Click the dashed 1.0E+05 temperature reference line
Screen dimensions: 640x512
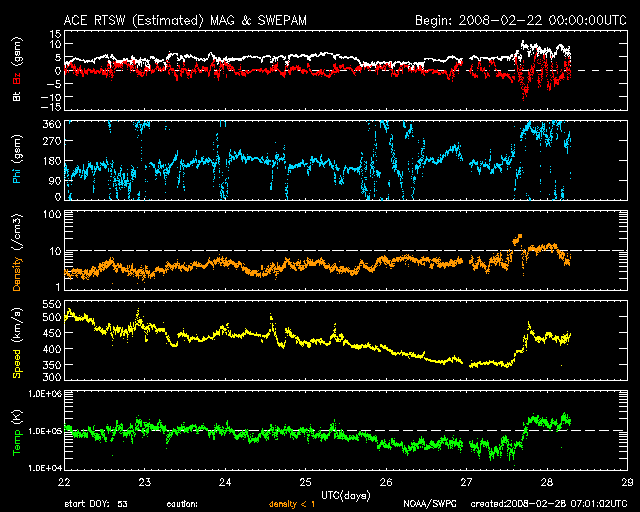[x=346, y=430]
